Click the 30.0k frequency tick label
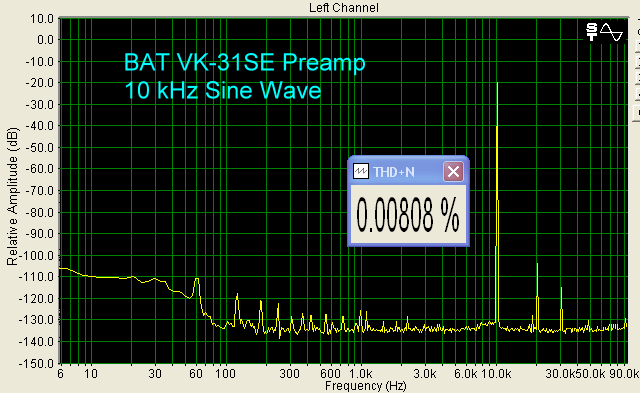640x393 pixels. (560, 373)
